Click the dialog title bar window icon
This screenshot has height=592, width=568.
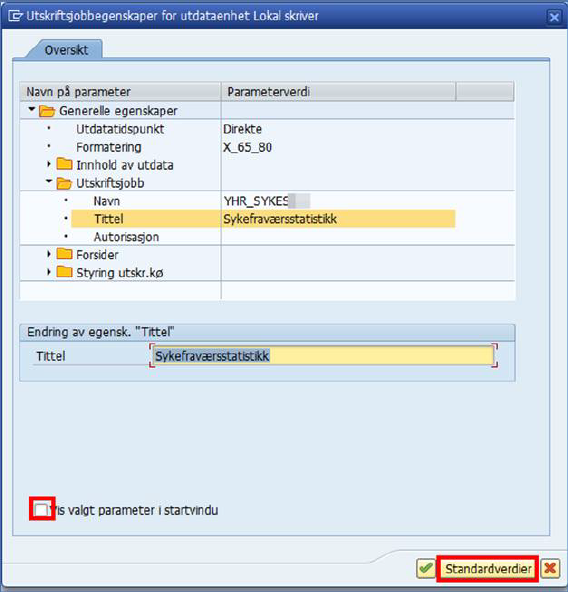coord(15,16)
